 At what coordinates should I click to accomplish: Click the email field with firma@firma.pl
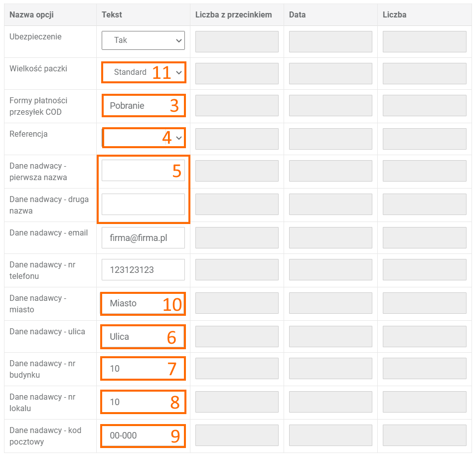(143, 238)
